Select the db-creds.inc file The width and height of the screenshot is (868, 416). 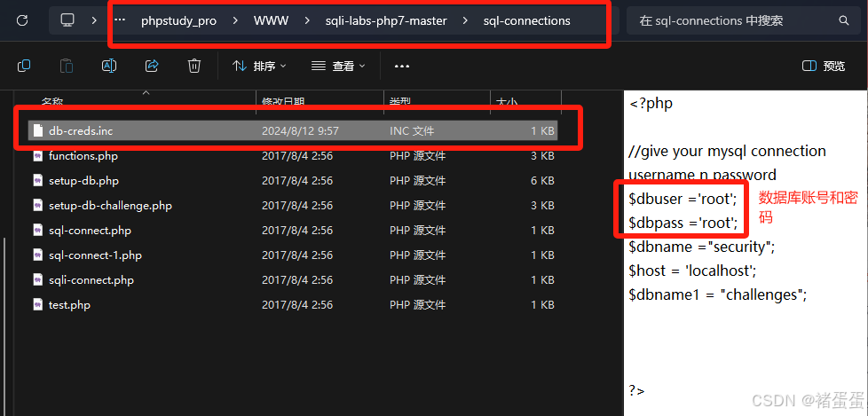293,131
